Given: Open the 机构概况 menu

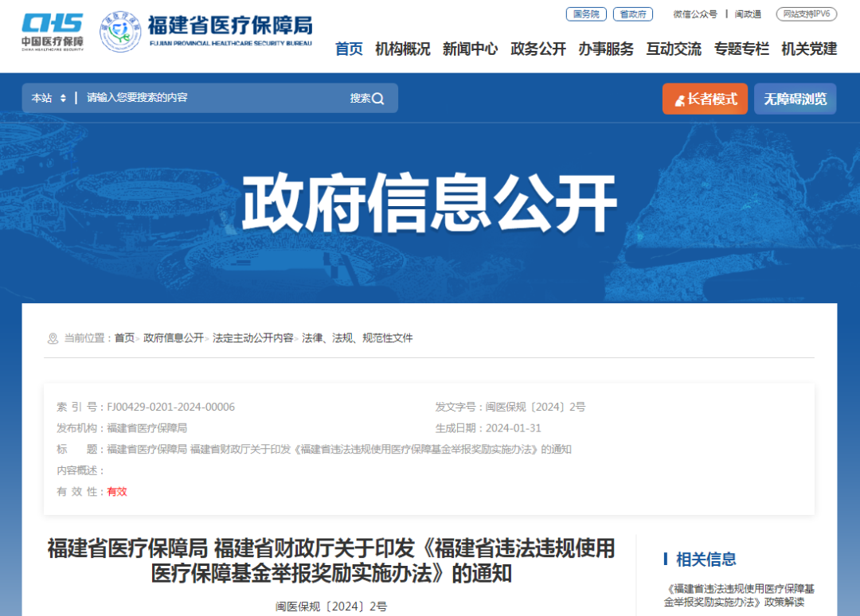Looking at the screenshot, I should [403, 49].
